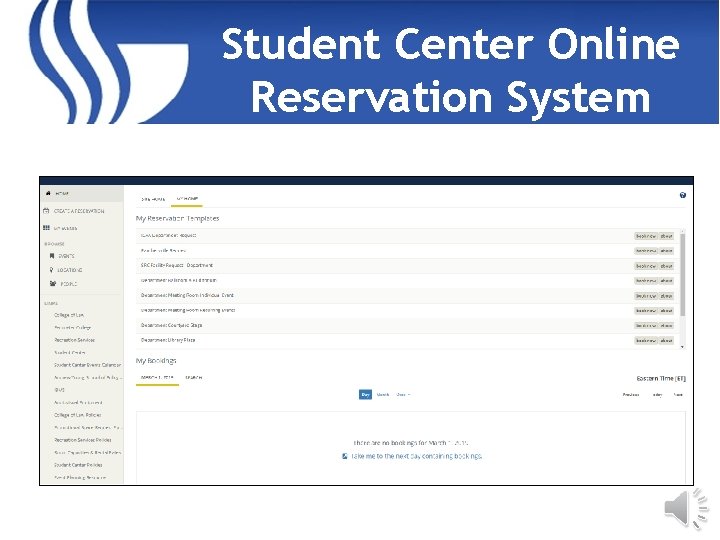The height and width of the screenshot is (540, 720).
Task: Switch bookings to Month view
Action: (383, 394)
